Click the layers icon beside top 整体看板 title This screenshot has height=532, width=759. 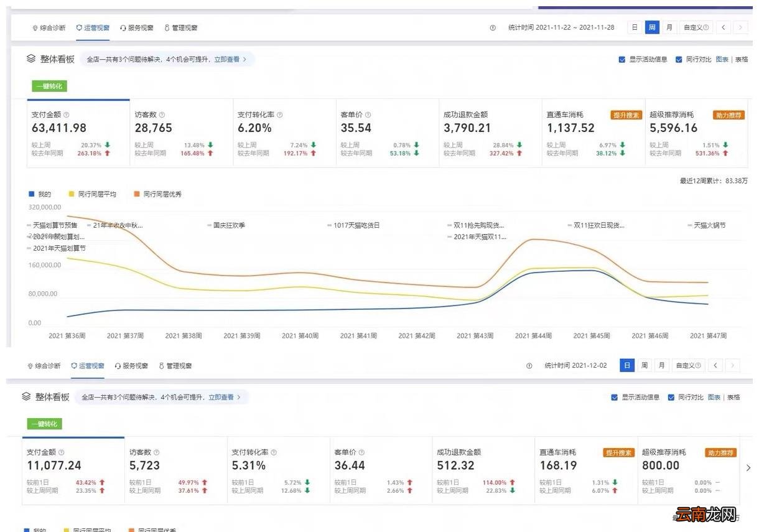click(x=31, y=58)
